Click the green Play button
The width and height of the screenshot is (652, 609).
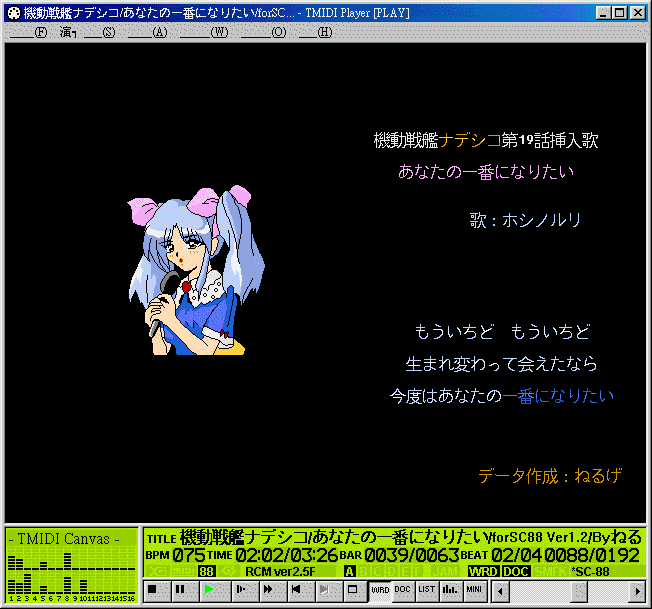[x=209, y=591]
